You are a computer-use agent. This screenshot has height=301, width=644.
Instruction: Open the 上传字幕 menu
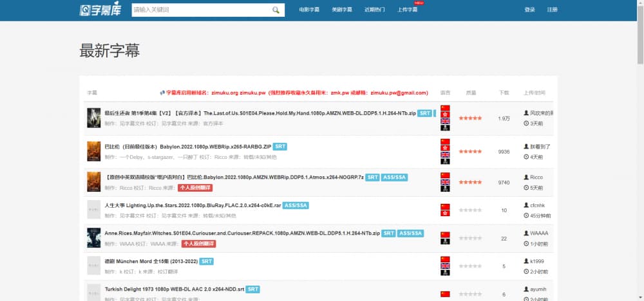tap(408, 10)
